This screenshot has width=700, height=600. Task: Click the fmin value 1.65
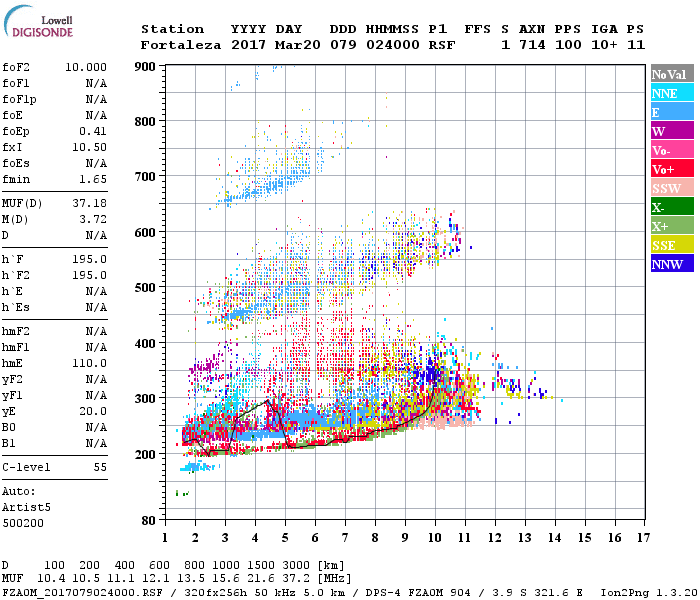pos(93,179)
